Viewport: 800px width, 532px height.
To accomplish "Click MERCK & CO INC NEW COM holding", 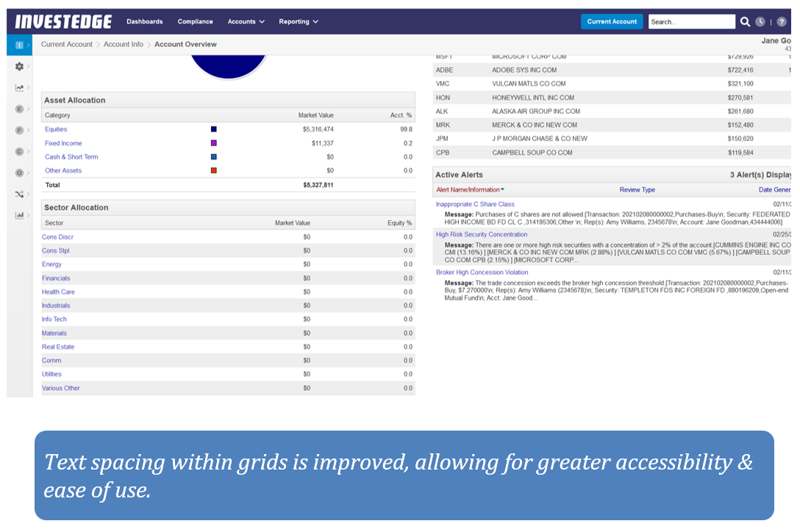I will [534, 125].
